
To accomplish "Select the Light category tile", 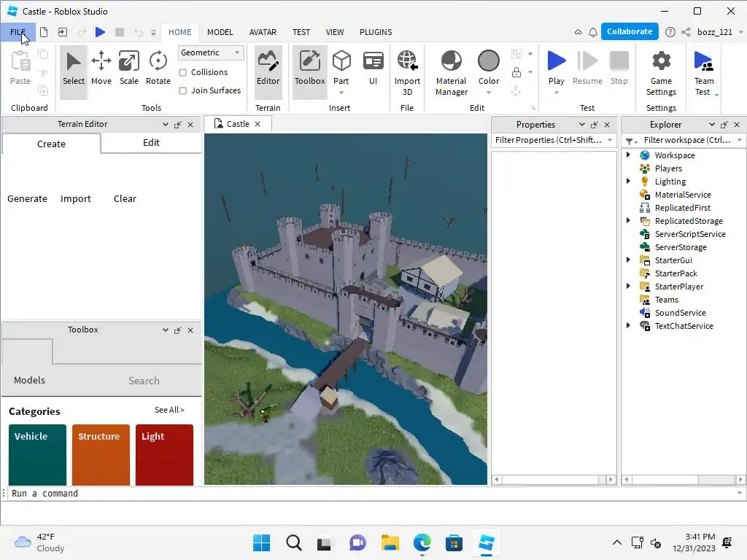I will (164, 455).
